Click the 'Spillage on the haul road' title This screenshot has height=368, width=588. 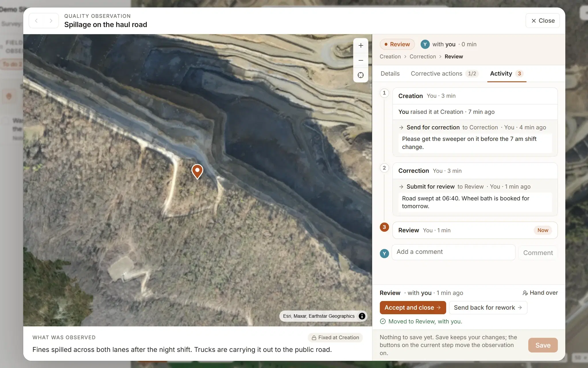coord(106,25)
